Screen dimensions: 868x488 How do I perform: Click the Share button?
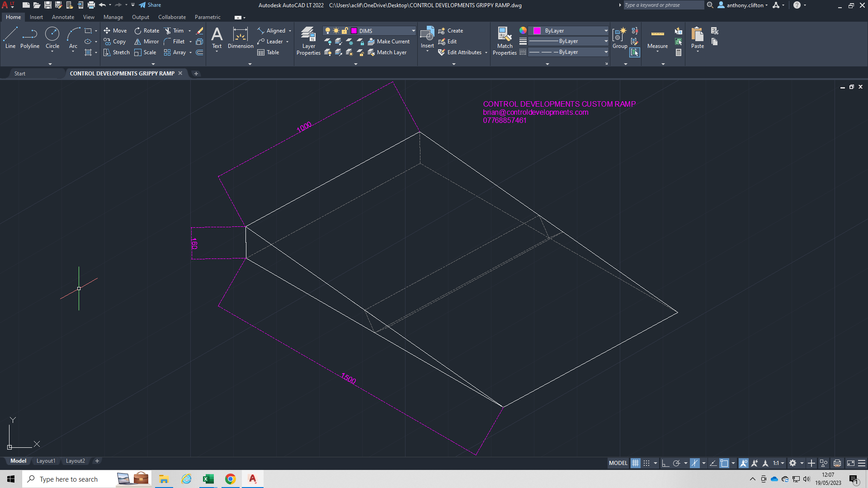tap(150, 5)
